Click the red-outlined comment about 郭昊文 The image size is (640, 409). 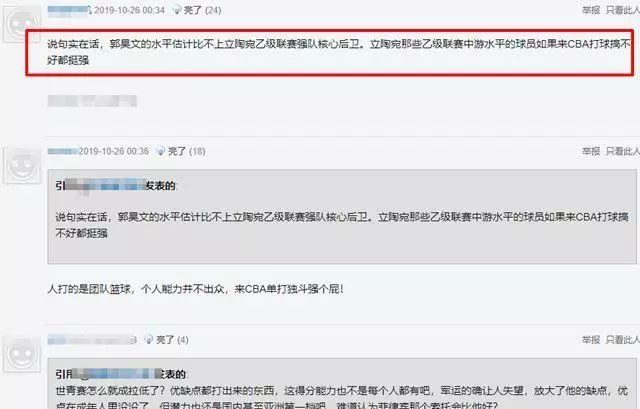pos(330,52)
